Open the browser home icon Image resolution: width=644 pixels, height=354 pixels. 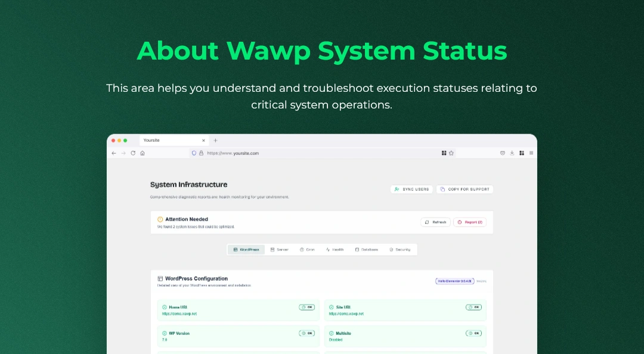pos(143,153)
